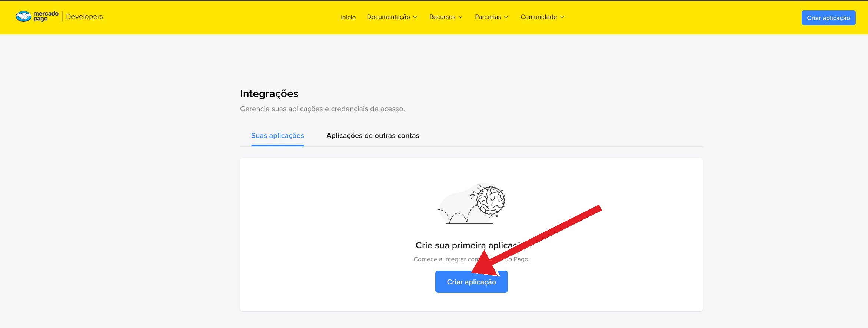This screenshot has width=868, height=328.
Task: Go to Inicio in the navigation
Action: coord(348,17)
